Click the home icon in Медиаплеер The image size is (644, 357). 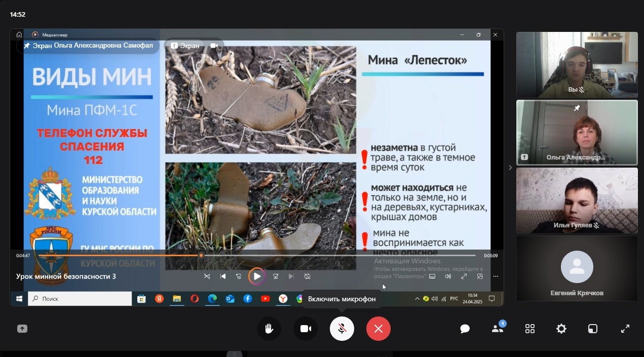tap(19, 34)
